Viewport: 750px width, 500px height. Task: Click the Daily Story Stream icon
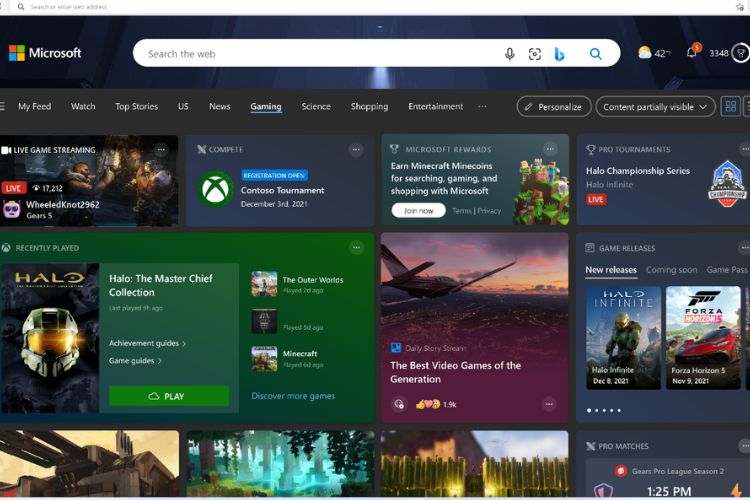tap(396, 348)
